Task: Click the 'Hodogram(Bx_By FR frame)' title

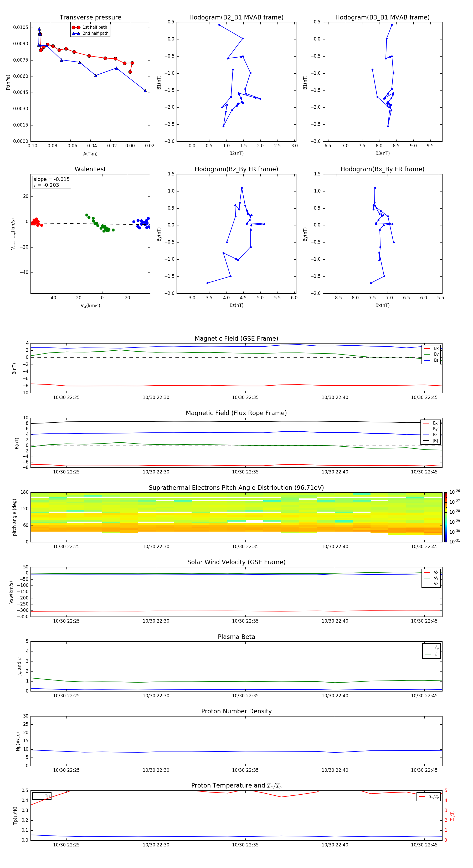Action: [x=382, y=169]
